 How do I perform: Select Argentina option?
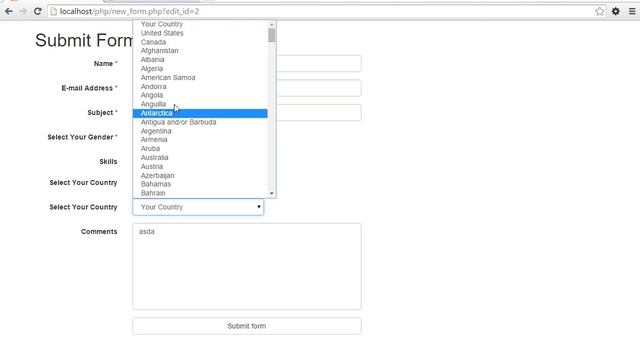(x=200, y=131)
